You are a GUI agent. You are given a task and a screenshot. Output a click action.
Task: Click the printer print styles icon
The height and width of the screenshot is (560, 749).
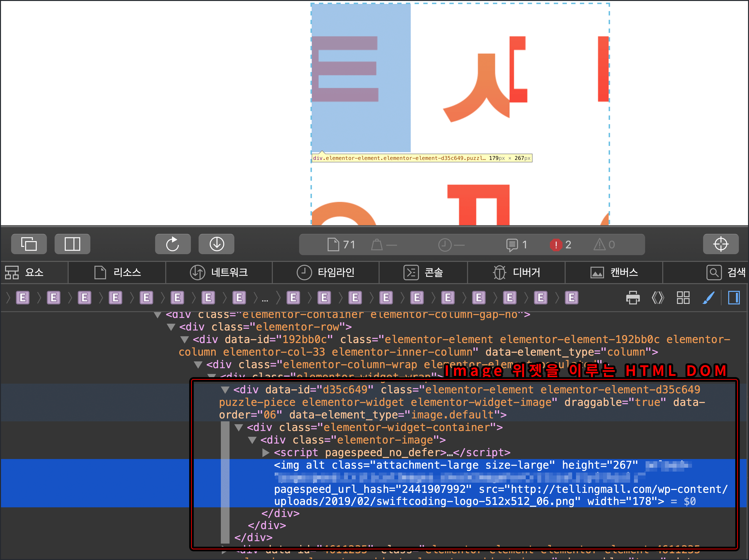[633, 298]
